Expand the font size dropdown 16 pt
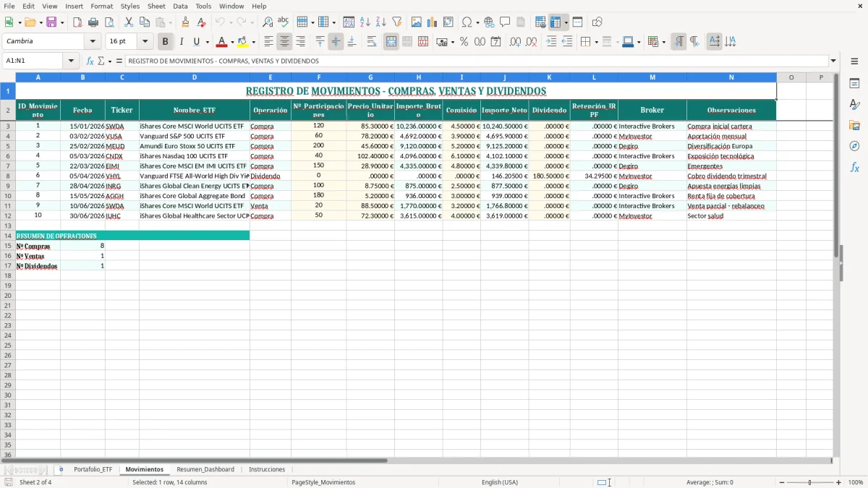 pos(145,42)
